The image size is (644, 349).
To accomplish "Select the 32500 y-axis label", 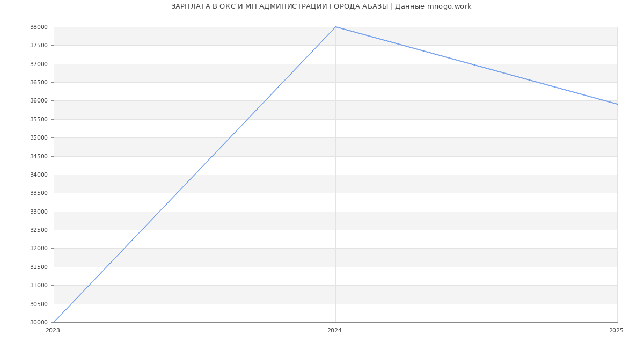I will coord(39,230).
